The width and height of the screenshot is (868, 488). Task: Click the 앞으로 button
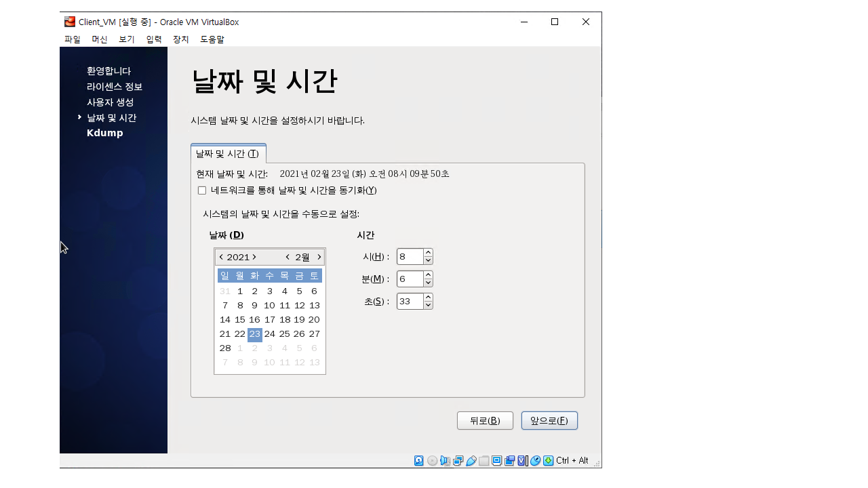pos(549,421)
